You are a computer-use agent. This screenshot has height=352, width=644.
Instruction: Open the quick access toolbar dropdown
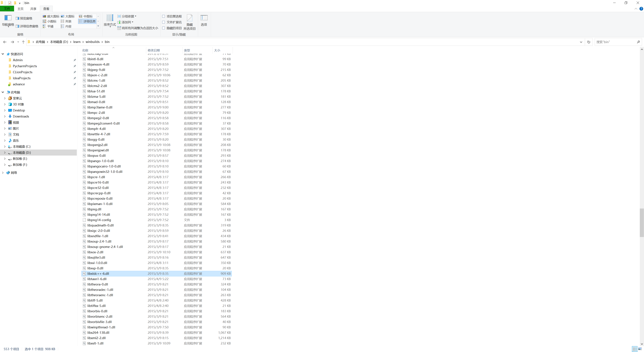[x=19, y=3]
